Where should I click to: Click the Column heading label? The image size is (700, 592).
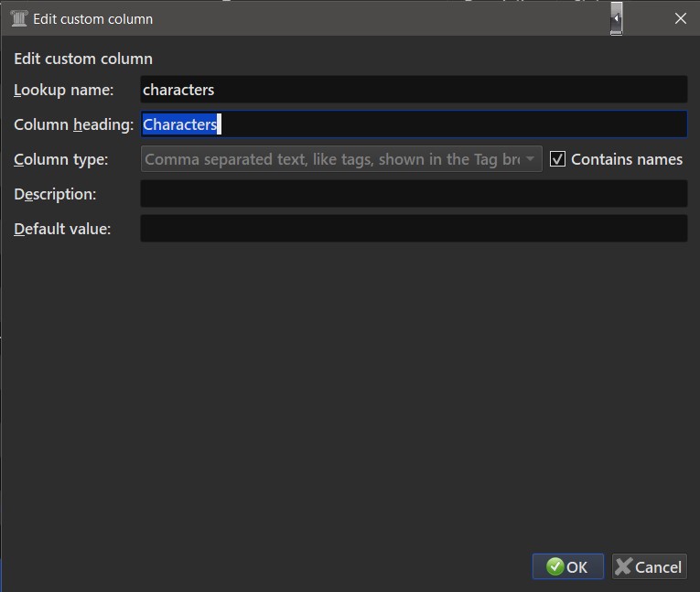coord(74,124)
